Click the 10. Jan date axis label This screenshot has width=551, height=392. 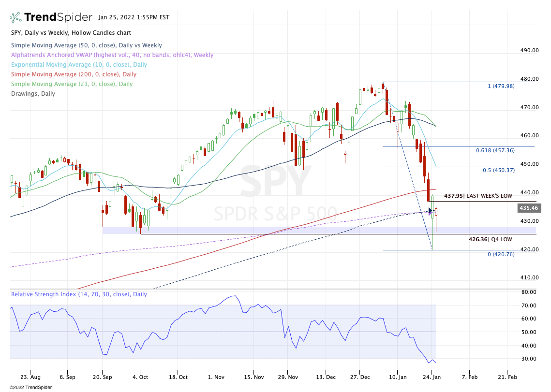398,377
